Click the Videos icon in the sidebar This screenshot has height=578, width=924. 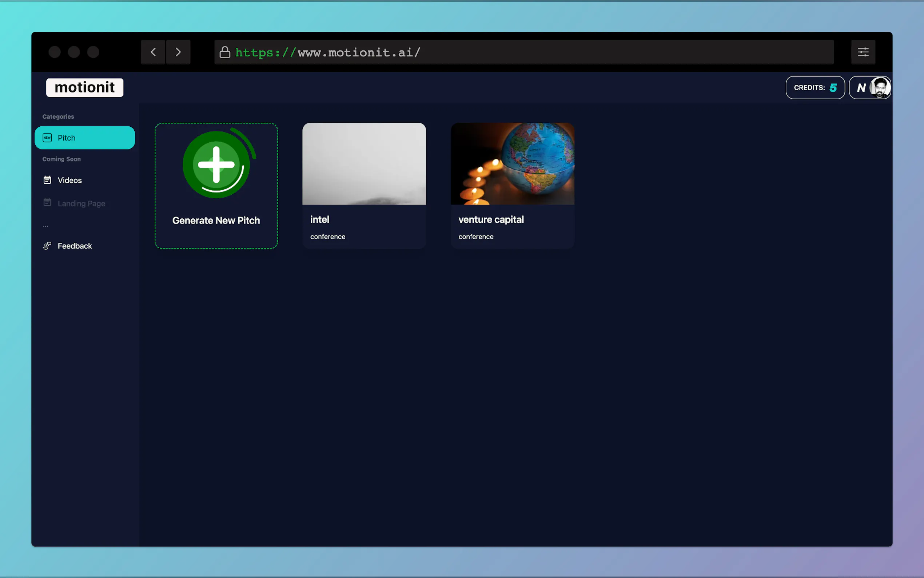click(47, 180)
